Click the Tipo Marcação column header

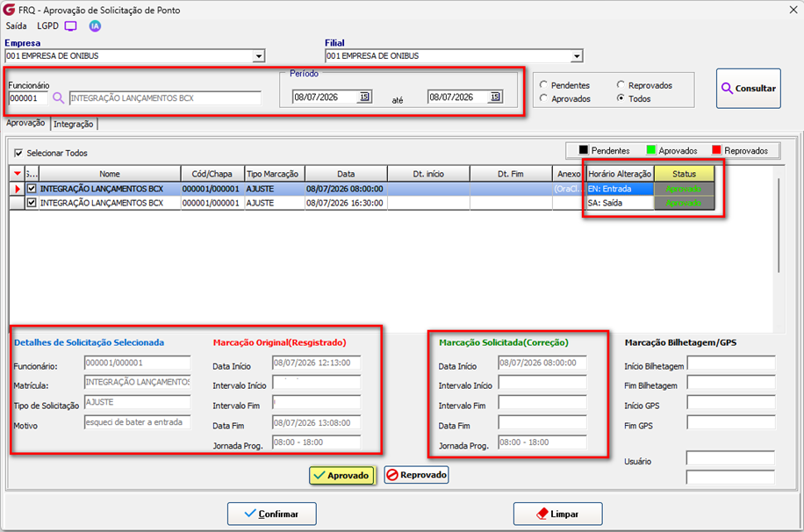point(275,174)
